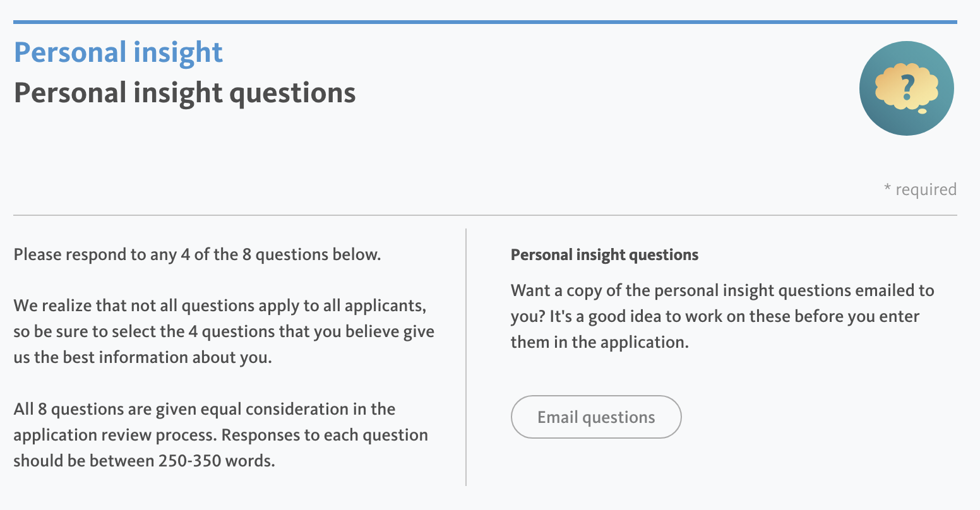Viewport: 980px width, 510px height.
Task: Click the '250-350 words' line
Action: coord(144,461)
